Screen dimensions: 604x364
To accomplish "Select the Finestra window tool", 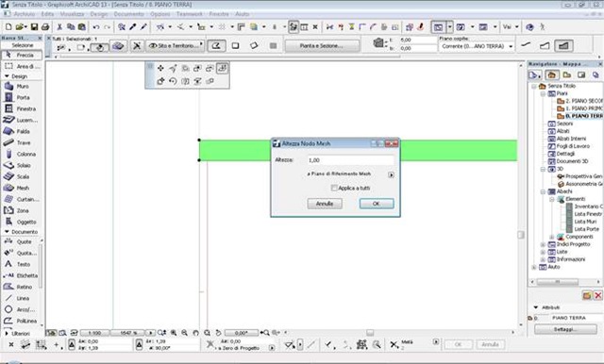I will click(x=21, y=108).
